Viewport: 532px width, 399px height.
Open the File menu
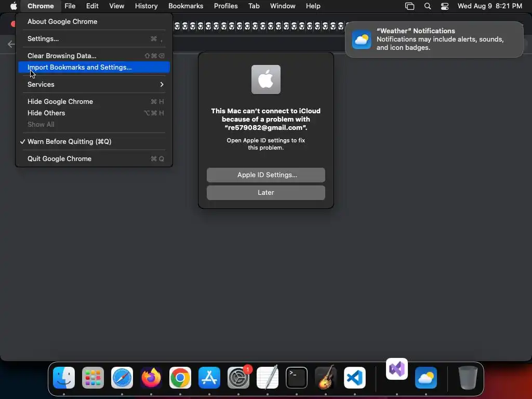(x=70, y=6)
